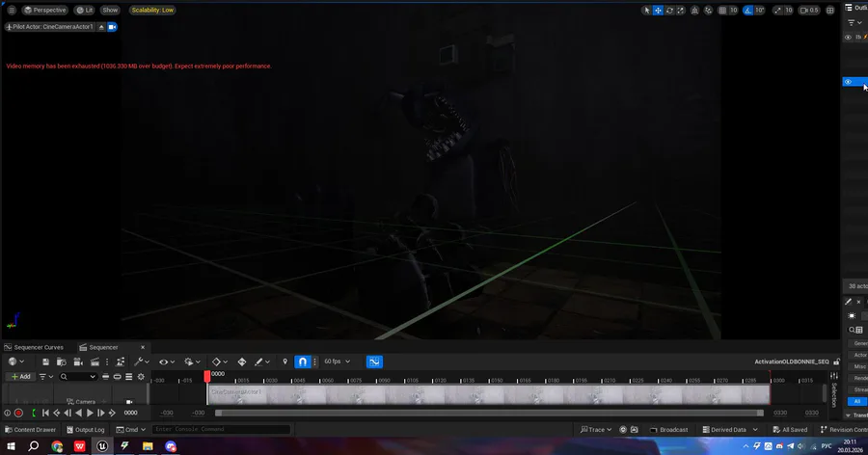Screen dimensions: 868x455
Task: Open the Sequencer view options eye menu
Action: tap(167, 361)
